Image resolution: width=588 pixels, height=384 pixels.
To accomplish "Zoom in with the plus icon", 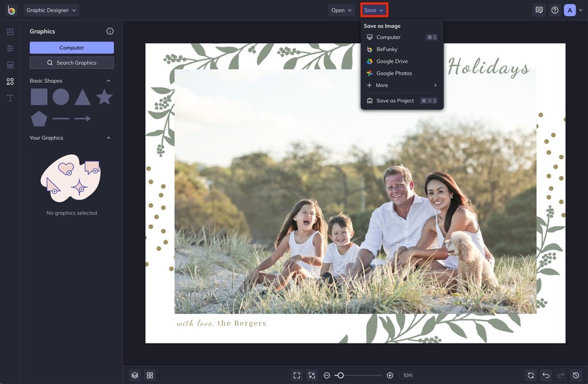I will click(x=390, y=375).
